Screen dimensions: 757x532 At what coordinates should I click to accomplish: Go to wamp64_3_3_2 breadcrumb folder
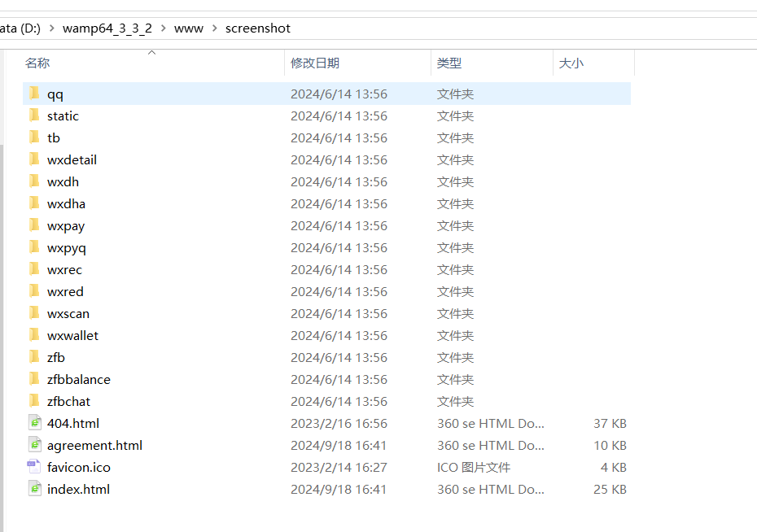point(107,28)
